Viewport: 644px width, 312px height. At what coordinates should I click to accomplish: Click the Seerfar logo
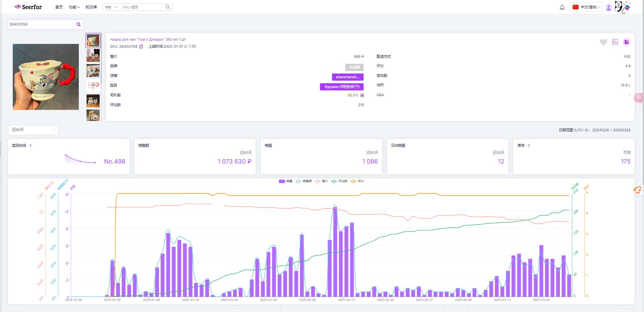[x=28, y=7]
